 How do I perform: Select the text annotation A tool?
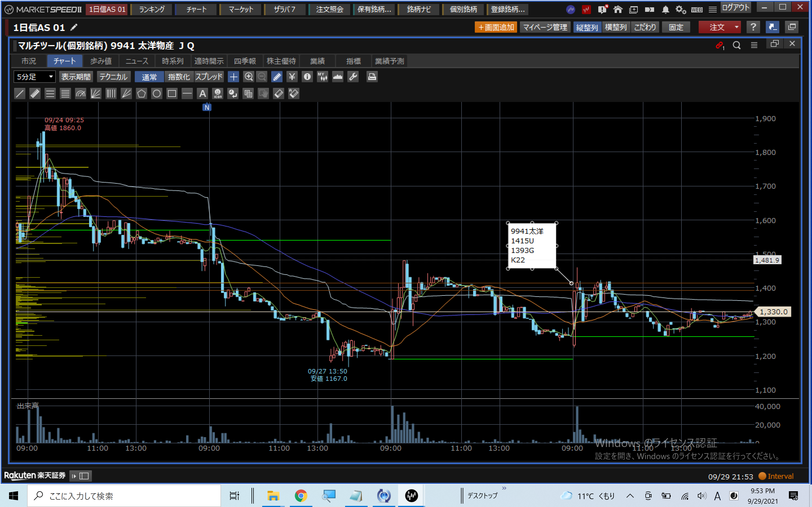click(202, 94)
